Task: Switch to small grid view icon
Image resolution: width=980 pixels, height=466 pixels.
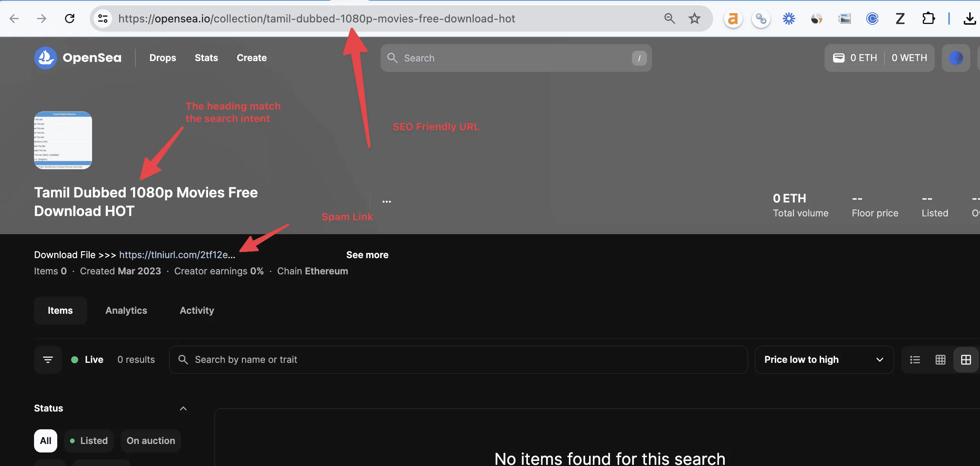Action: point(941,360)
